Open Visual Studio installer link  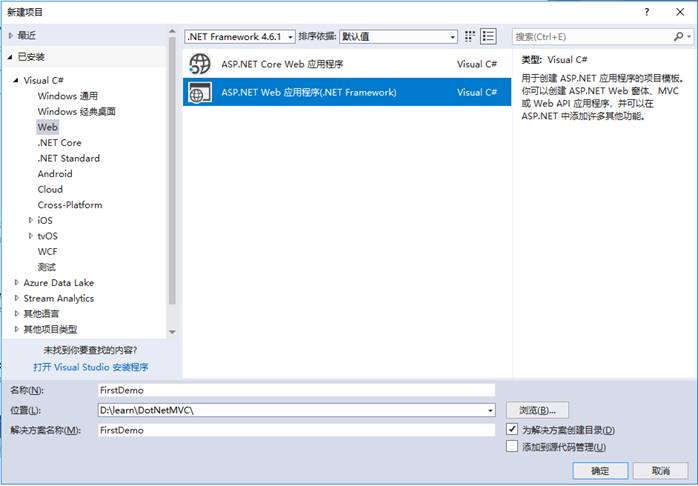point(91,367)
